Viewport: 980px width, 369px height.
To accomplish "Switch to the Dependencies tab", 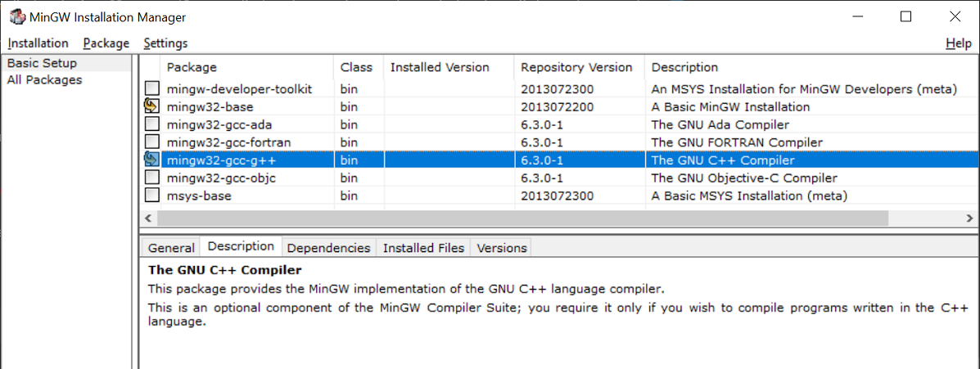I will pyautogui.click(x=328, y=248).
